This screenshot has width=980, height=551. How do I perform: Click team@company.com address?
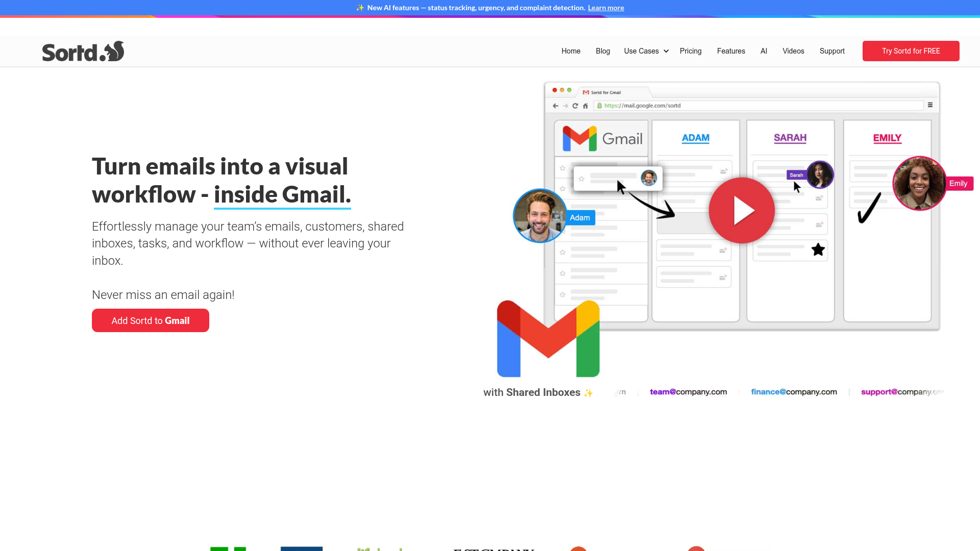[688, 392]
